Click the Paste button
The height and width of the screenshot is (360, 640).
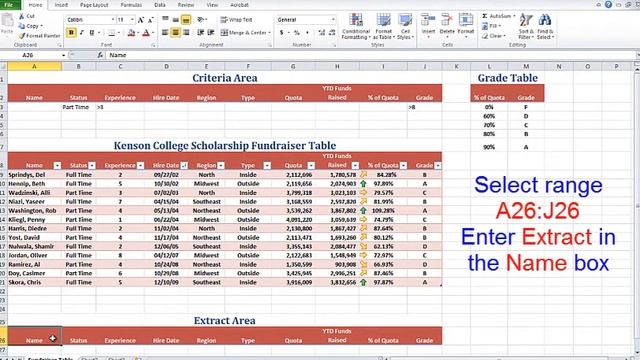(7, 25)
